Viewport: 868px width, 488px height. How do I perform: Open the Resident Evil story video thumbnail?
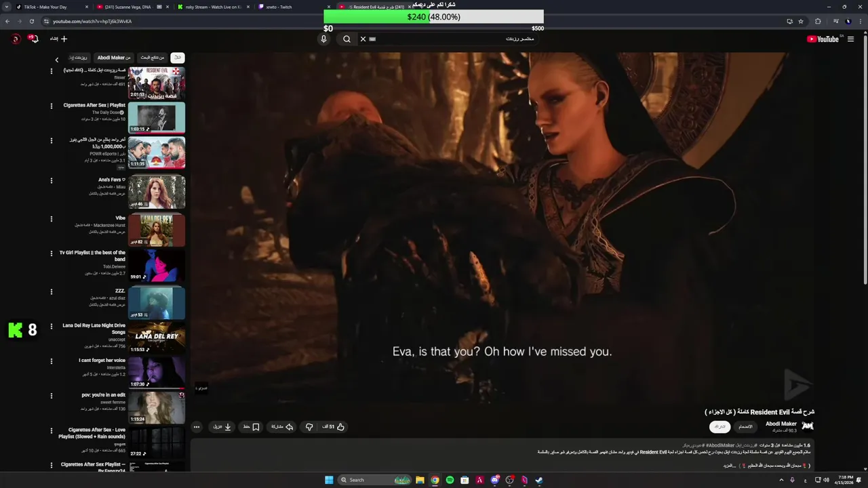point(157,83)
